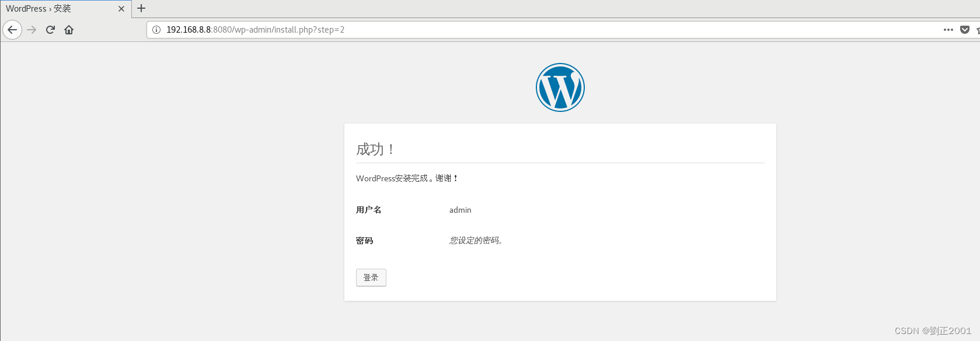Click the forward navigation arrow
Screen dimensions: 980x341
[x=32, y=30]
